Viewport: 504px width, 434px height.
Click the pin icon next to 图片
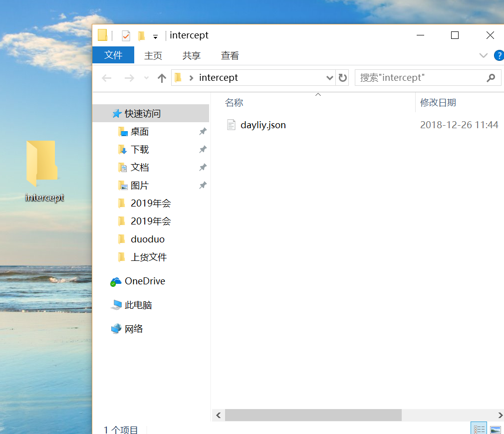coord(203,186)
